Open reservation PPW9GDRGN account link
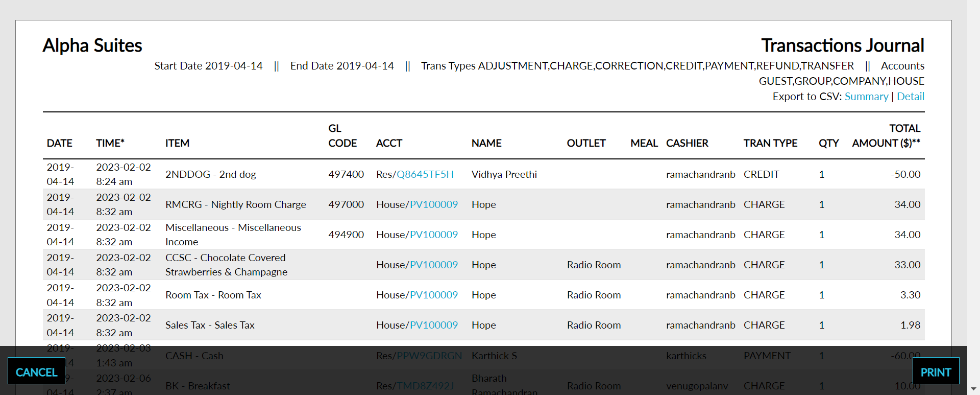This screenshot has width=980, height=395. [x=429, y=356]
